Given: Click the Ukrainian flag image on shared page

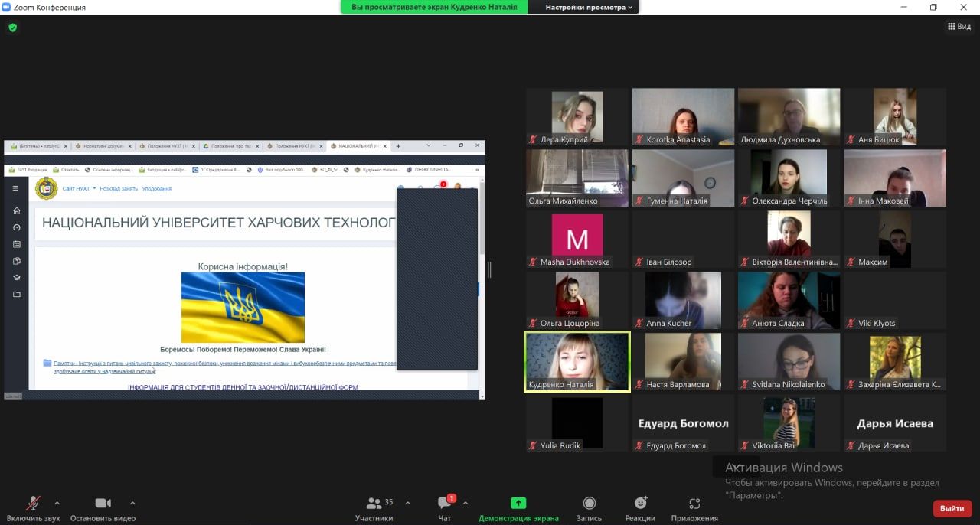Looking at the screenshot, I should (x=243, y=307).
